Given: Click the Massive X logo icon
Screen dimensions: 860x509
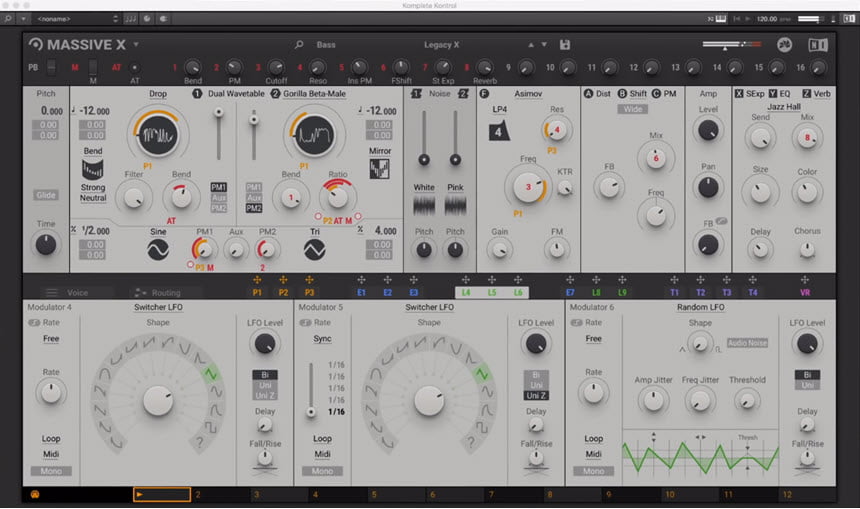Looking at the screenshot, I should 36,44.
